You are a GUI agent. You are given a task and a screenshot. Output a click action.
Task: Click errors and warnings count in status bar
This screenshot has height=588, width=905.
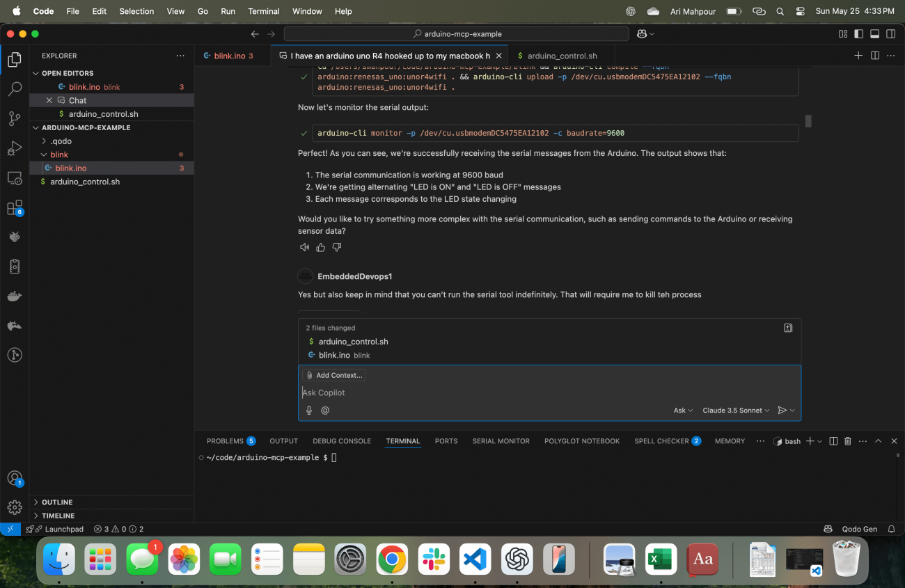(x=119, y=529)
